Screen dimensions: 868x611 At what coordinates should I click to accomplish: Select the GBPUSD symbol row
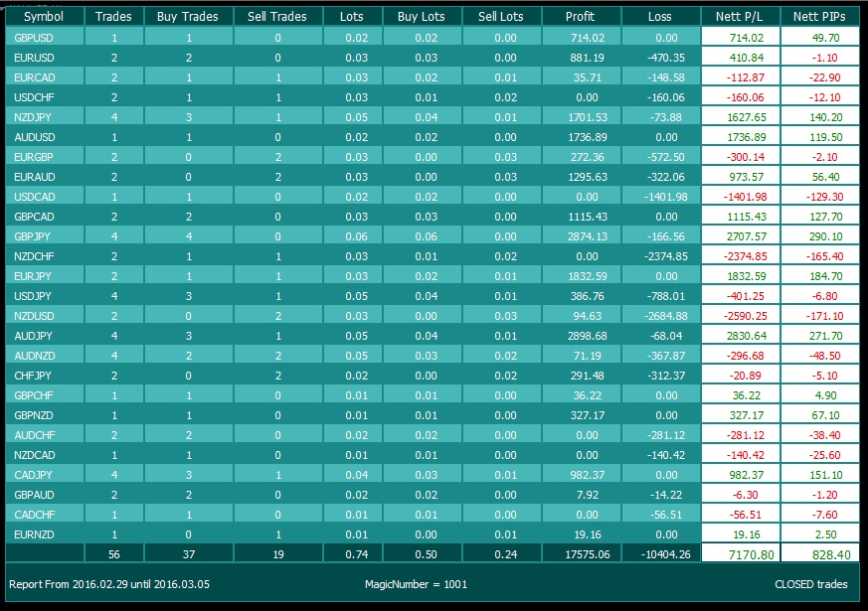pyautogui.click(x=433, y=38)
